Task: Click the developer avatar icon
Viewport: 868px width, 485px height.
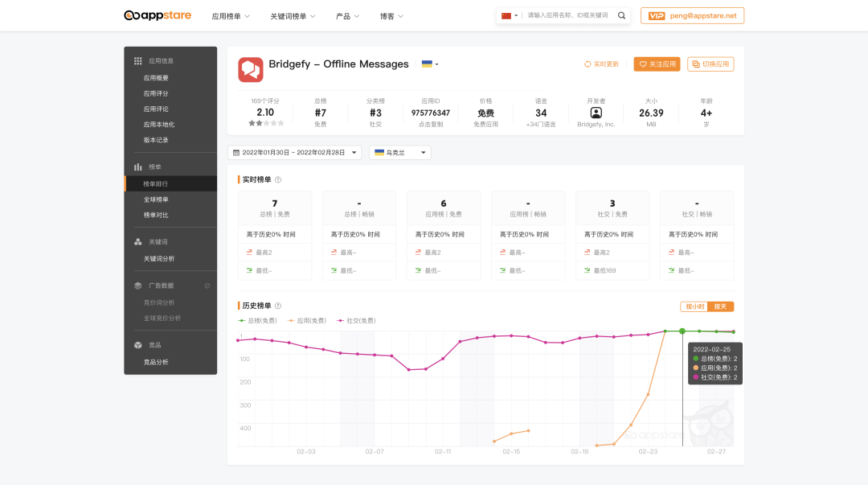Action: [x=596, y=113]
